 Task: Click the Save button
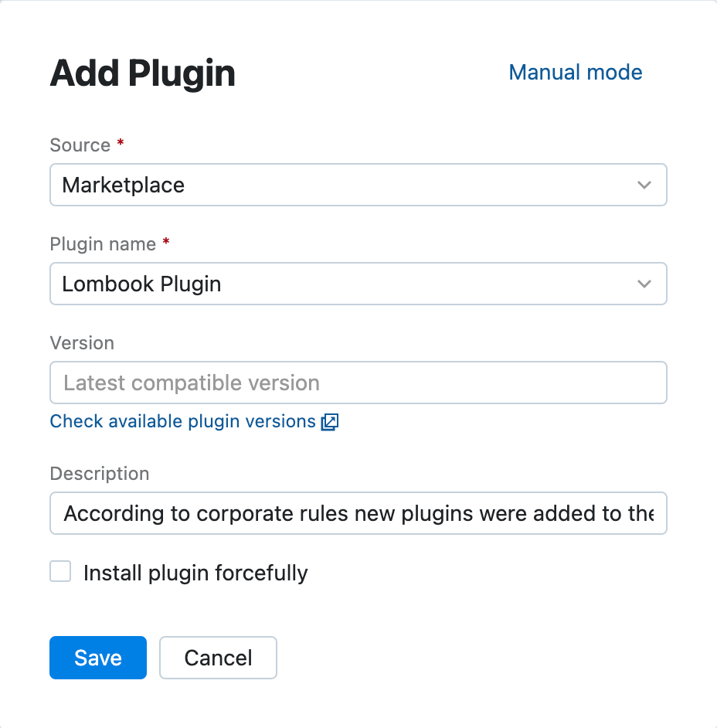coord(97,658)
